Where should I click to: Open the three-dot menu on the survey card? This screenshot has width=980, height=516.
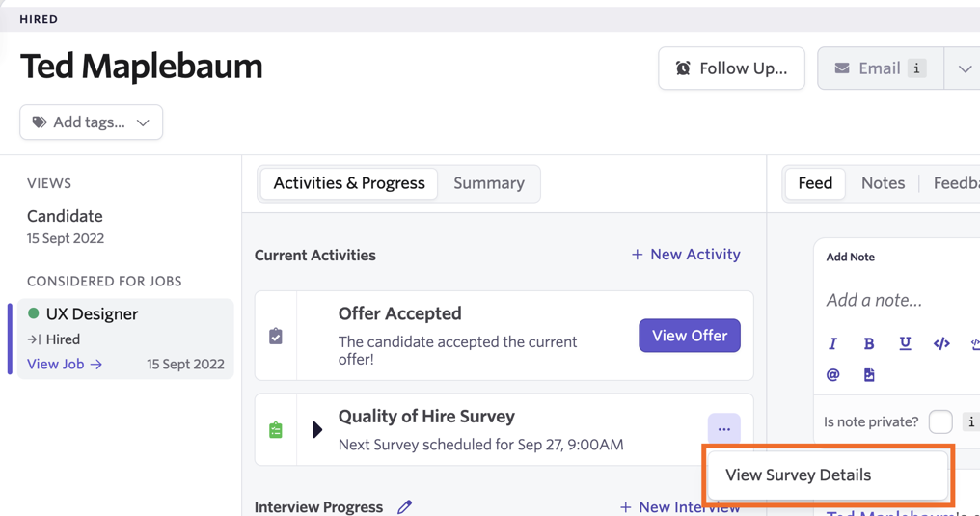(x=723, y=429)
